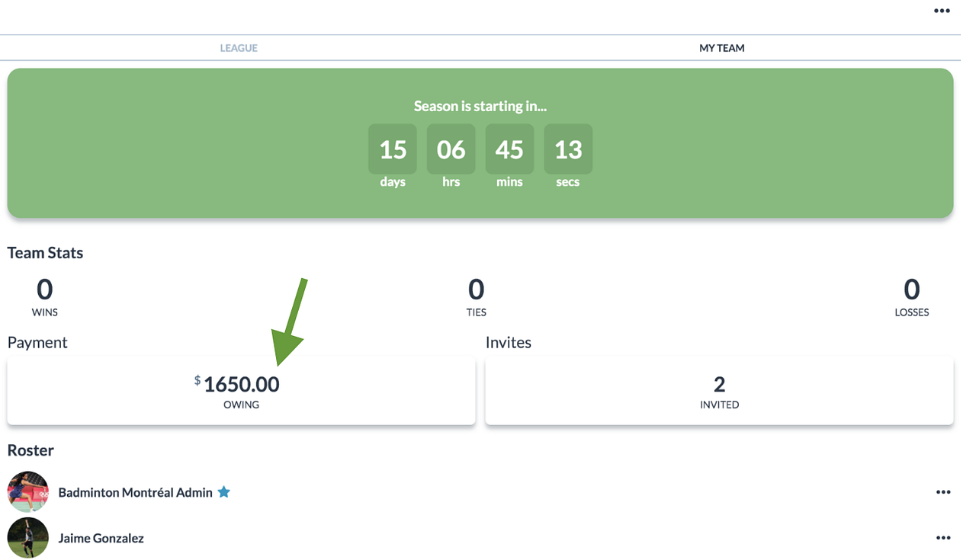Select the My Team tab
This screenshot has height=560, width=976.
721,48
